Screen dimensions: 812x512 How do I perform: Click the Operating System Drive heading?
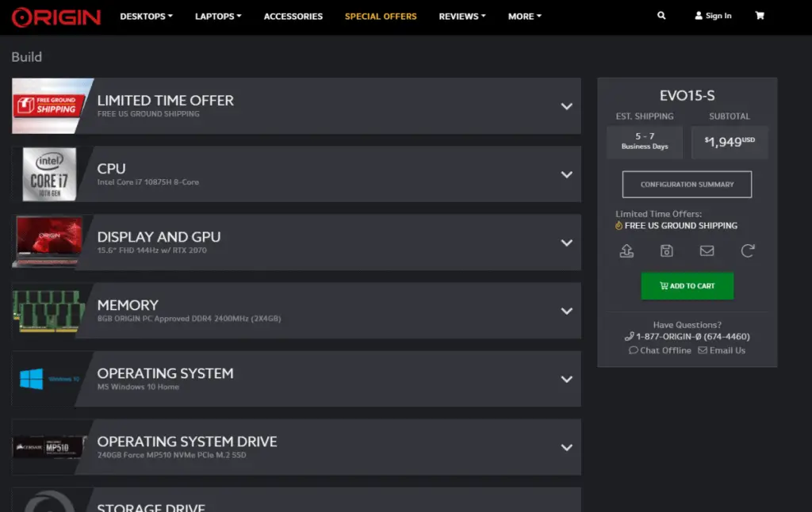(187, 442)
